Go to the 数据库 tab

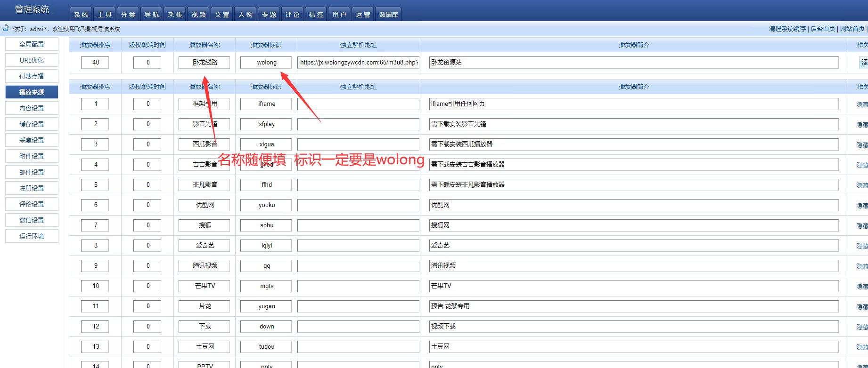coord(388,15)
